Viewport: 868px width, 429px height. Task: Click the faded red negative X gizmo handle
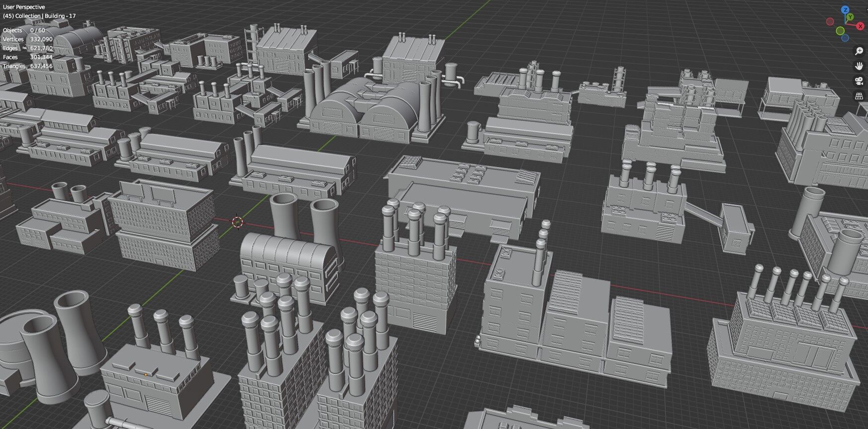pyautogui.click(x=830, y=21)
